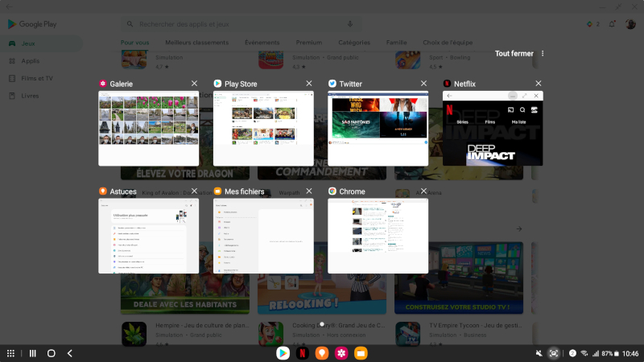
Task: Click the Netflix card minimize pill button
Action: pos(512,96)
